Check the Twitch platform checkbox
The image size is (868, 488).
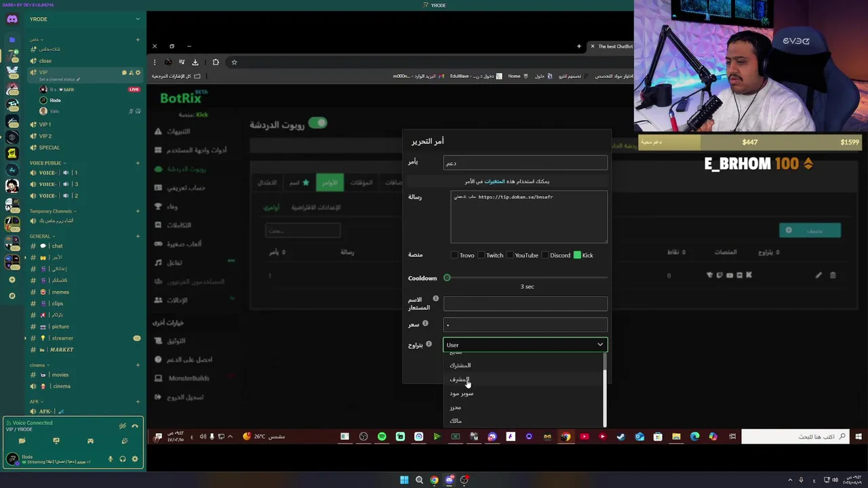click(481, 255)
